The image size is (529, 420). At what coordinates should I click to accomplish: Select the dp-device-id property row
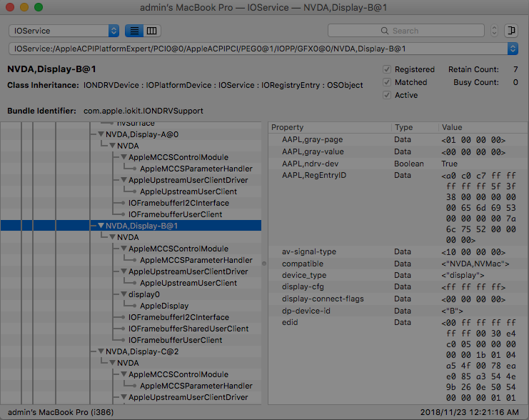(398, 311)
